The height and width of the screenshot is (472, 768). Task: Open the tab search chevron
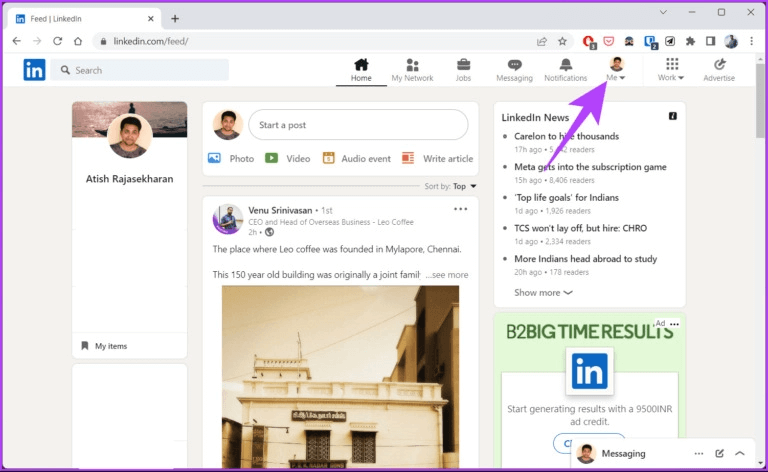pyautogui.click(x=663, y=12)
